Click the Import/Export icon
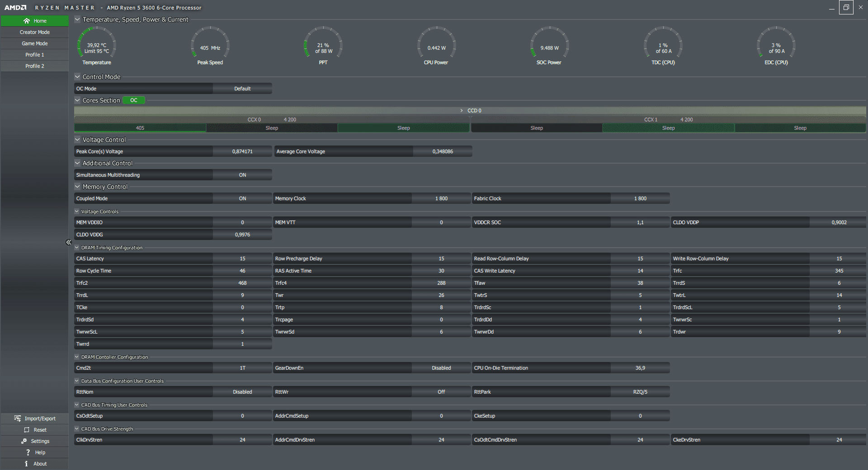This screenshot has width=868, height=470. [18, 418]
